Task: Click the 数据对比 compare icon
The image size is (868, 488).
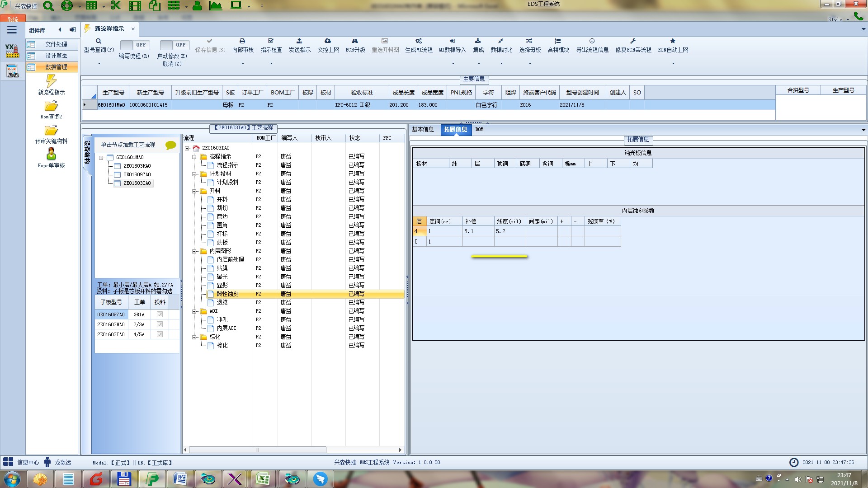Action: tap(501, 41)
